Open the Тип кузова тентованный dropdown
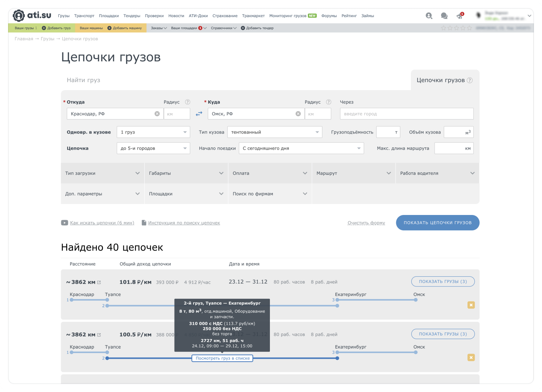This screenshot has width=542, height=392. point(275,132)
